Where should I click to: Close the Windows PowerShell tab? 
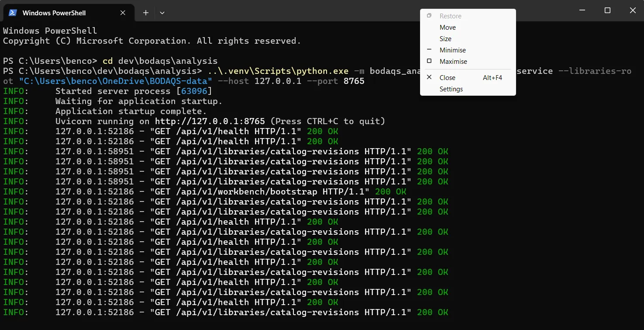coord(123,13)
